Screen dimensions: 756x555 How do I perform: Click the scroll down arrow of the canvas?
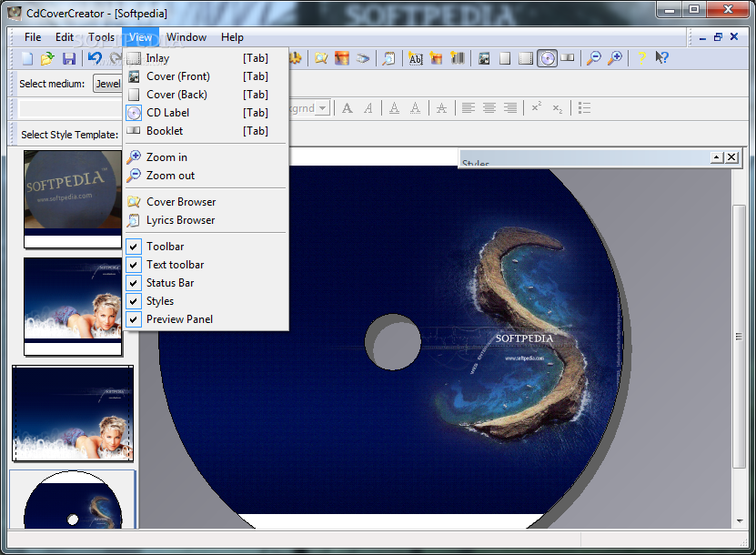pos(739,521)
